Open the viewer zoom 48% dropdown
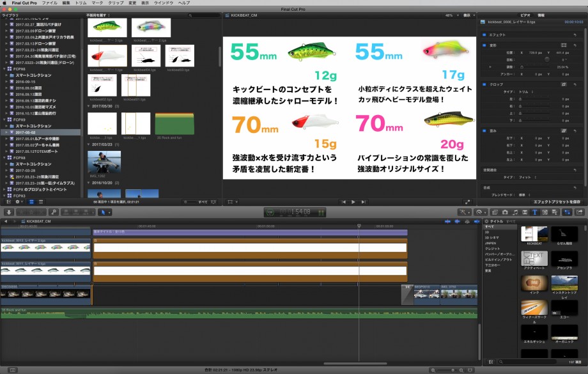Viewport: 588px width, 374px height. point(452,15)
